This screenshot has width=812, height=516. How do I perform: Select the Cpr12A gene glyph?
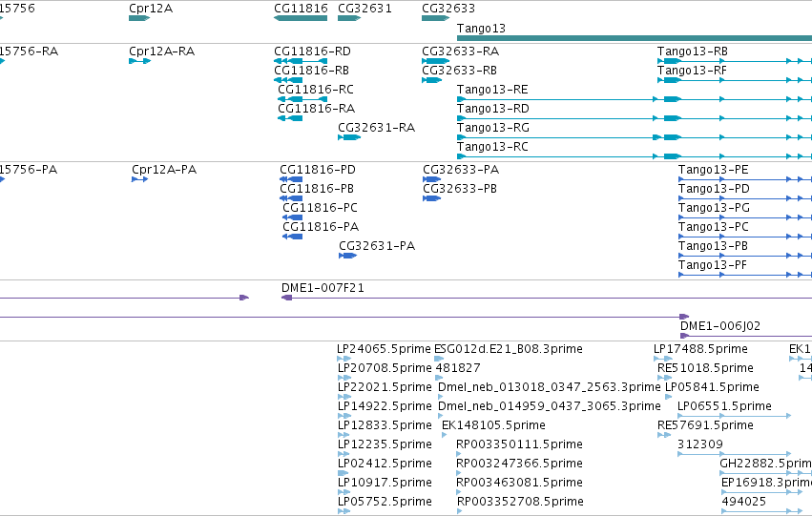click(x=139, y=18)
